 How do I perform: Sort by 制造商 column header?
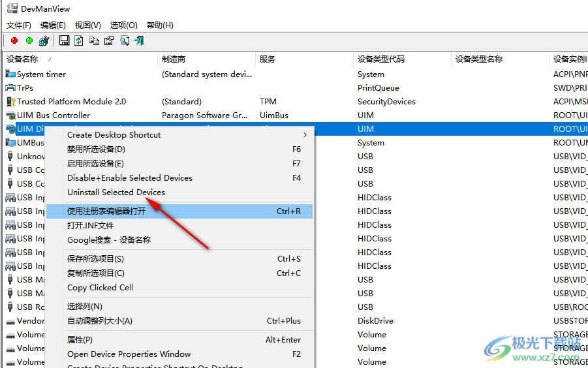[x=206, y=59]
